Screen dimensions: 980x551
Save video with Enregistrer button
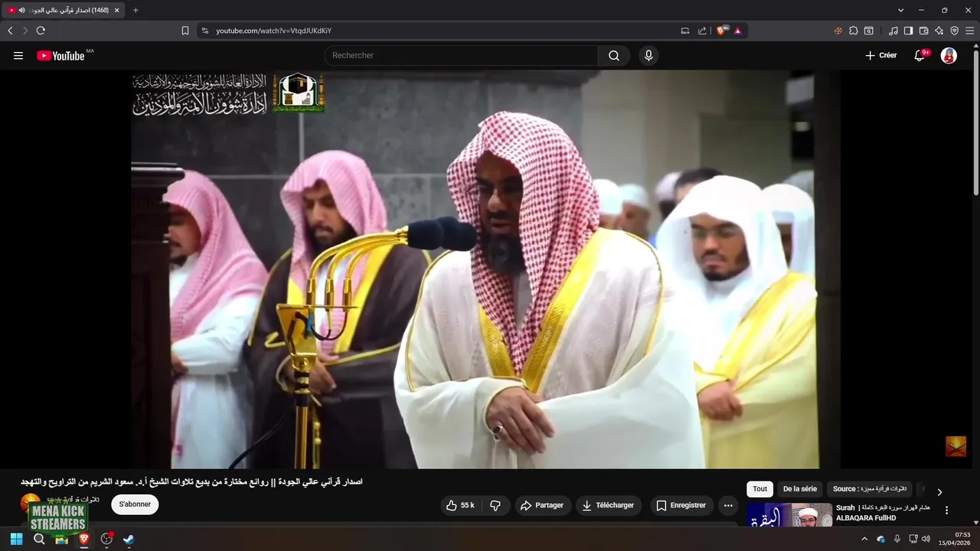click(681, 505)
